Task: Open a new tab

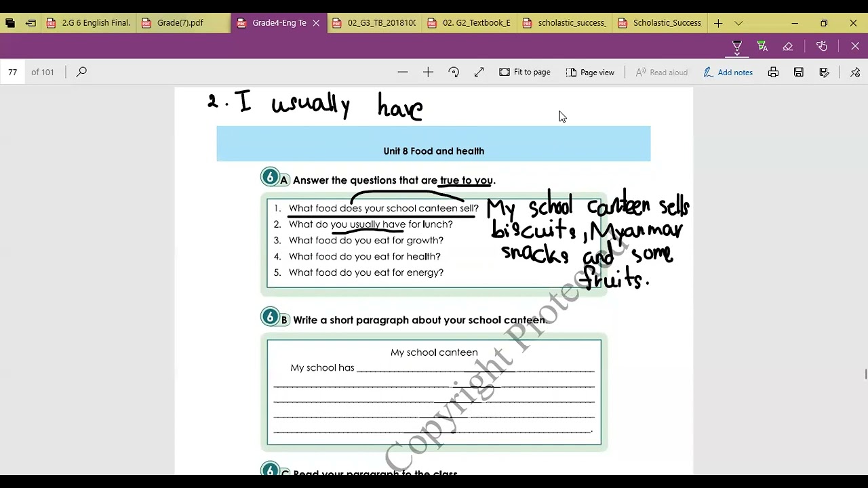Action: 718,23
